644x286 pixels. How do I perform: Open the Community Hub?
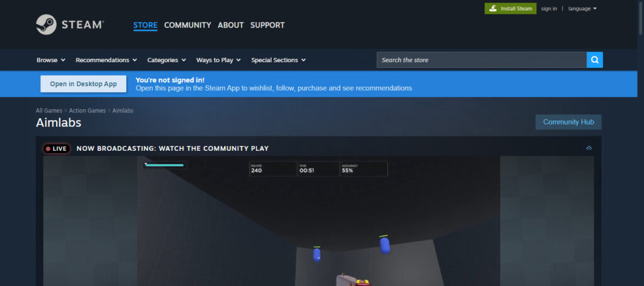click(569, 122)
